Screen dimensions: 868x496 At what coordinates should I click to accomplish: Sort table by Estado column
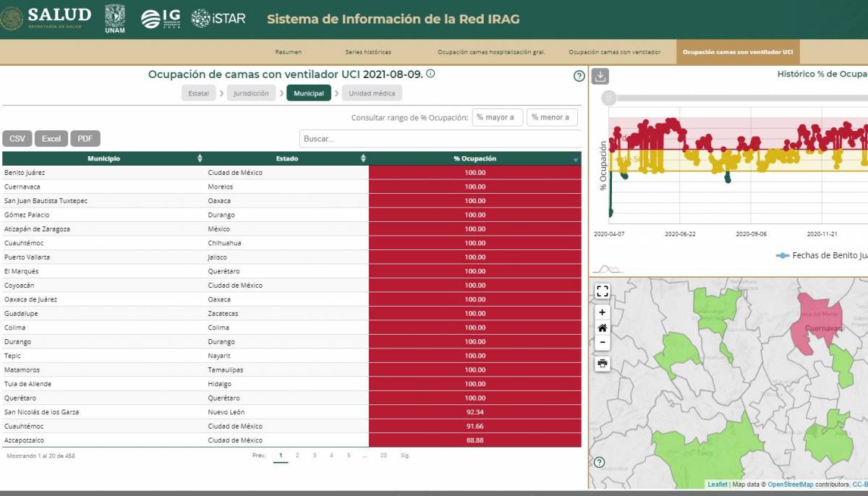pos(363,158)
